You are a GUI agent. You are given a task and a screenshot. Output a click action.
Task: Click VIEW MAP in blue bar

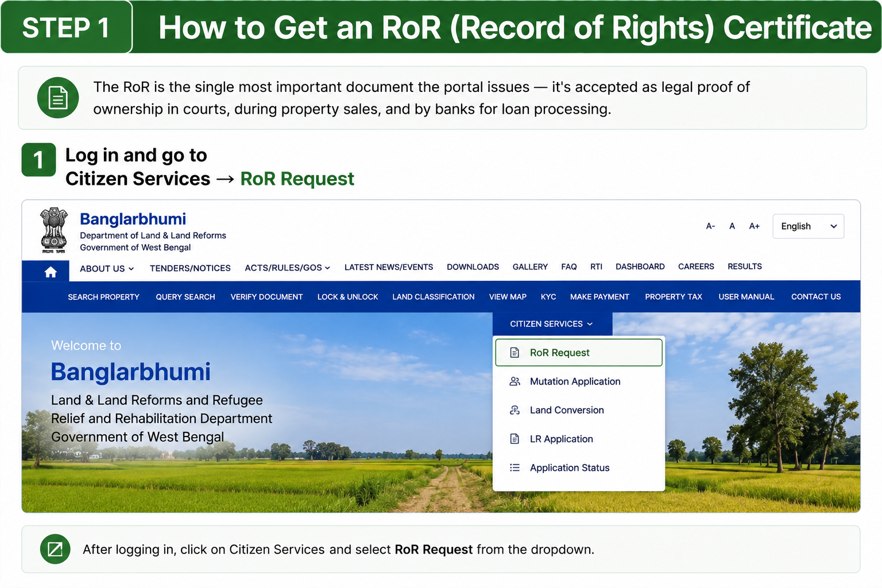point(508,297)
